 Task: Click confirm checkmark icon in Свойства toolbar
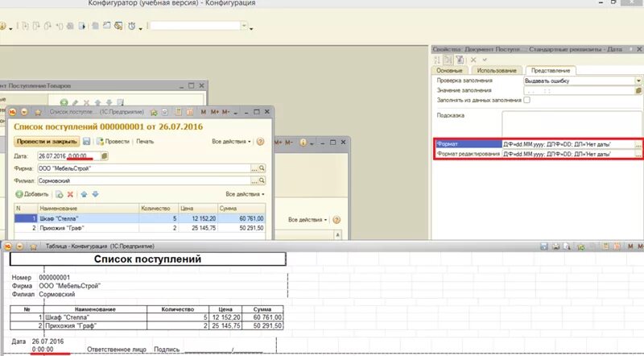pyautogui.click(x=485, y=60)
